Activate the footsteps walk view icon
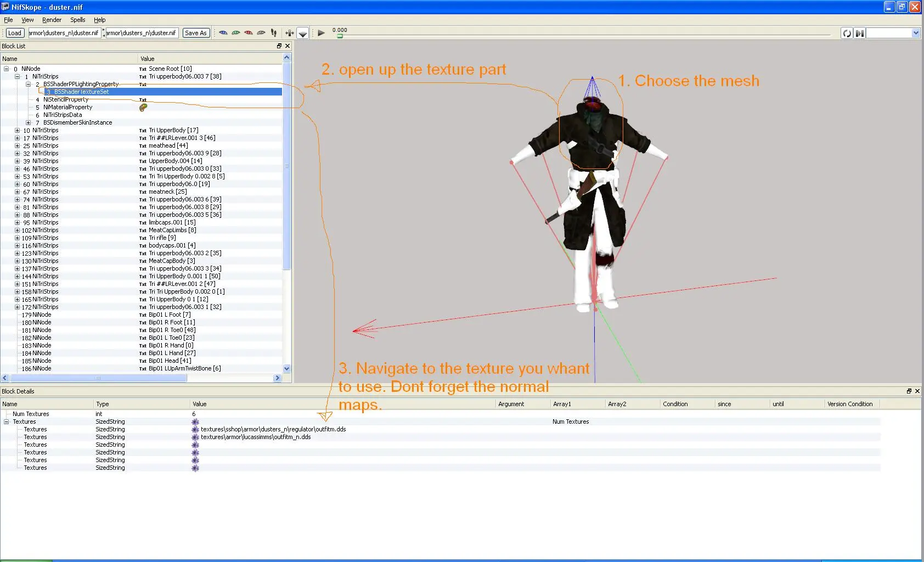Image resolution: width=924 pixels, height=562 pixels. coord(274,33)
